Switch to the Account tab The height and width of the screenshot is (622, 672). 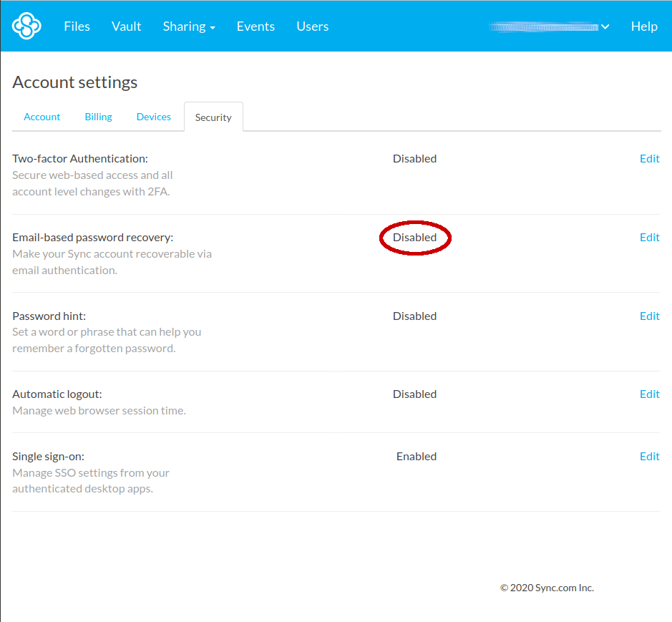click(x=42, y=117)
